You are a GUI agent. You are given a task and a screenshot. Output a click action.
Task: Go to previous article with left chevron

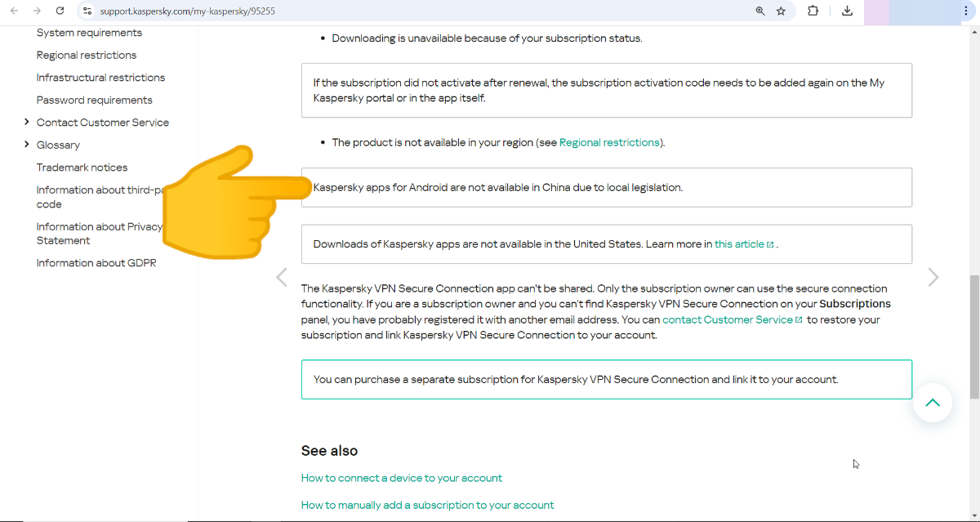(x=282, y=278)
